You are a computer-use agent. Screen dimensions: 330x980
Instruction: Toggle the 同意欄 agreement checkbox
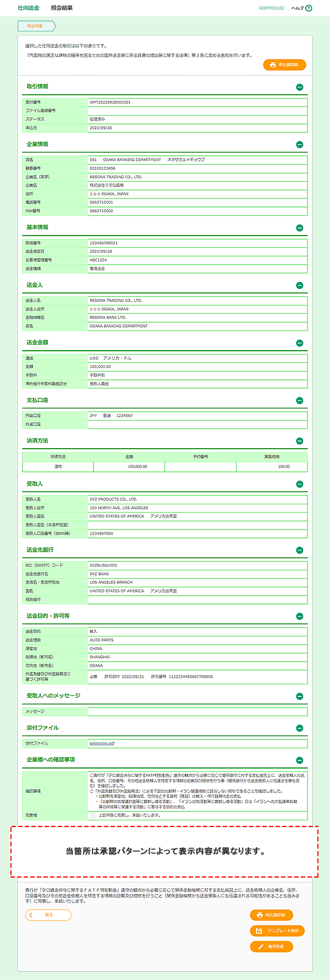click(x=92, y=815)
